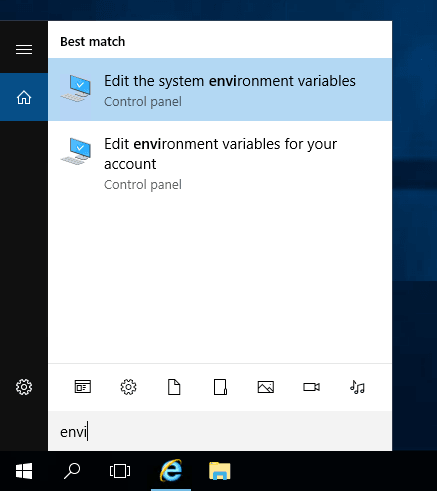437x491 pixels.
Task: Open Task View from the taskbar
Action: 120,471
